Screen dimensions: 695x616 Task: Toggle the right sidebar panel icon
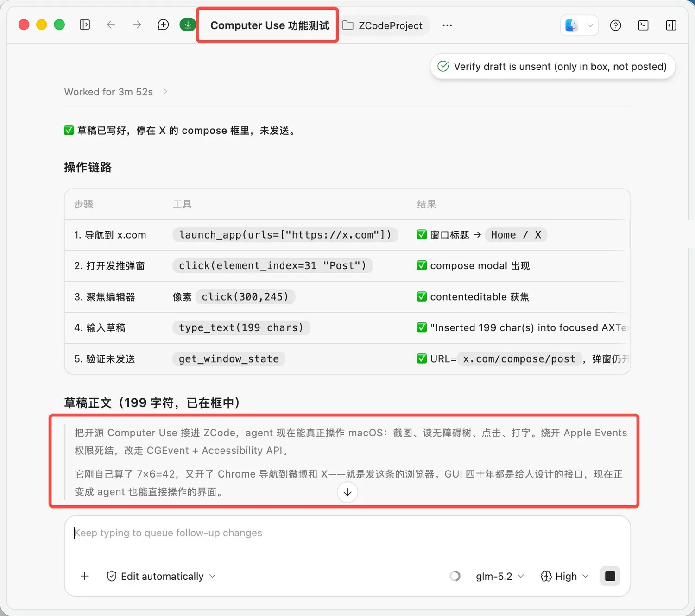tap(671, 25)
